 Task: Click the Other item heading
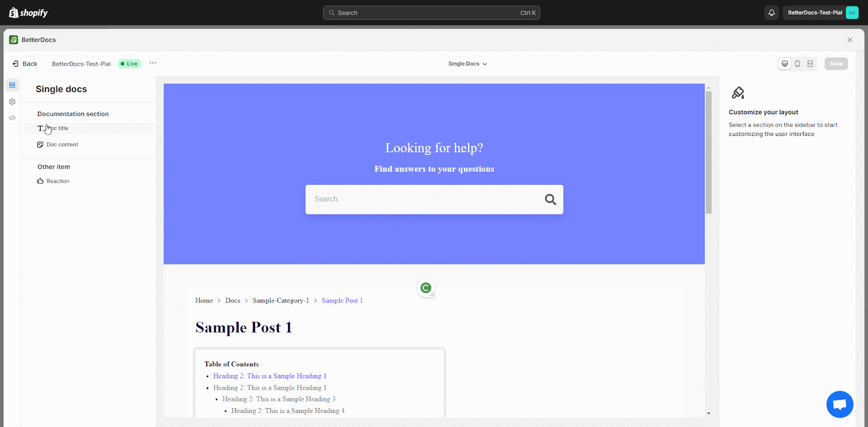click(x=54, y=167)
